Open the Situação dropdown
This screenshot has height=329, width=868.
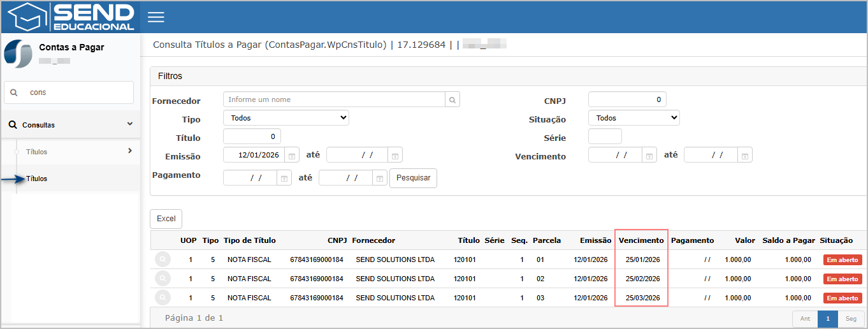tap(633, 118)
